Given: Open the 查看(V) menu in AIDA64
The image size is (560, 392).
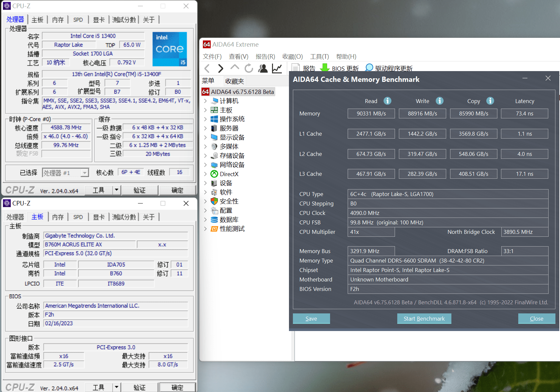Looking at the screenshot, I should [x=239, y=56].
